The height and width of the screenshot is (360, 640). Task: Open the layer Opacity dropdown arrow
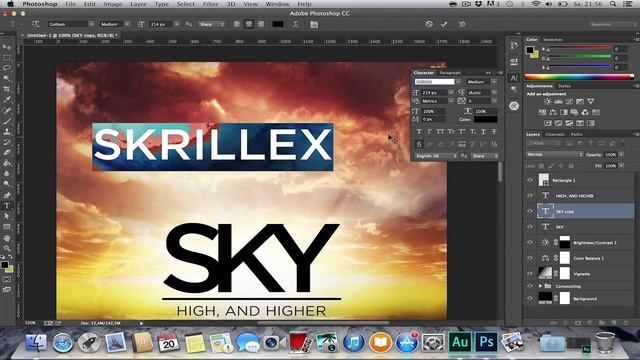(x=621, y=155)
